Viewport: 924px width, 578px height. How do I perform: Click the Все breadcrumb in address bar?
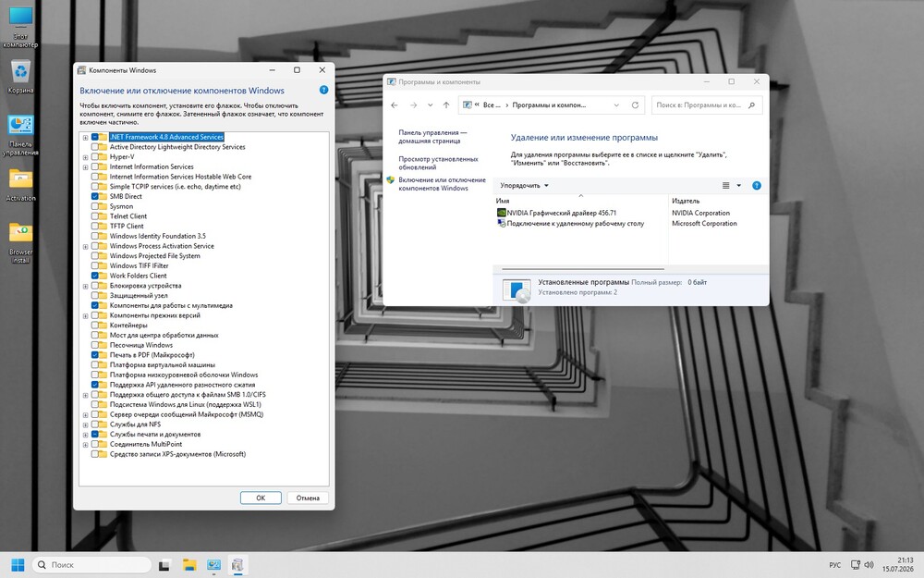coord(492,105)
